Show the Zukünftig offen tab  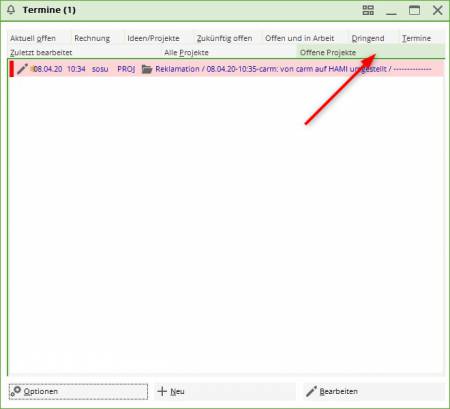click(x=224, y=38)
